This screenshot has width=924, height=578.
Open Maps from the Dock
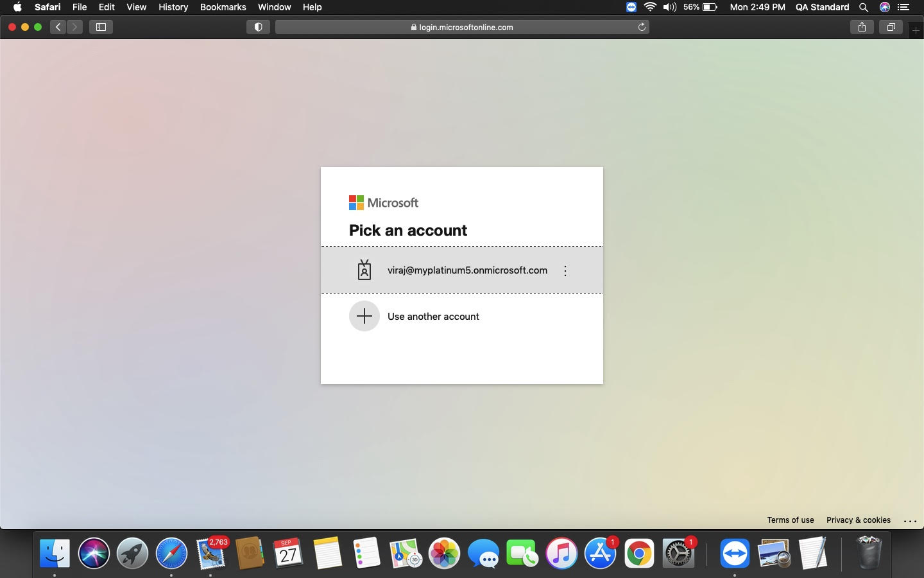tap(406, 554)
